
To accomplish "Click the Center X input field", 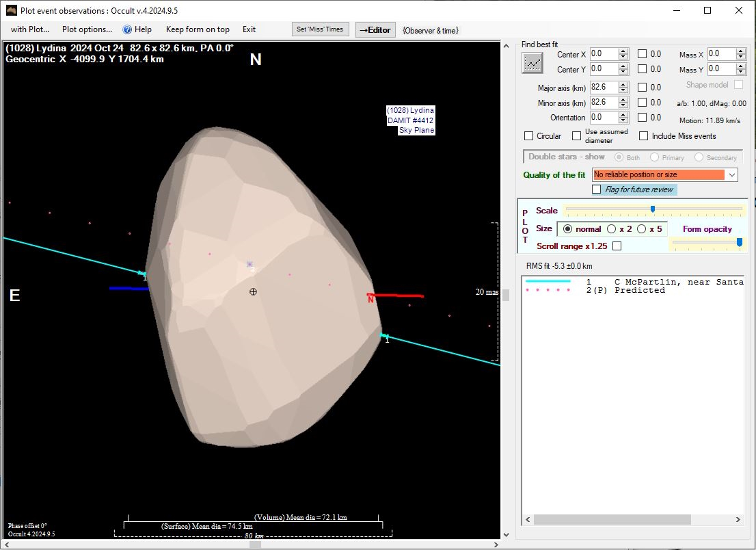I will click(604, 54).
